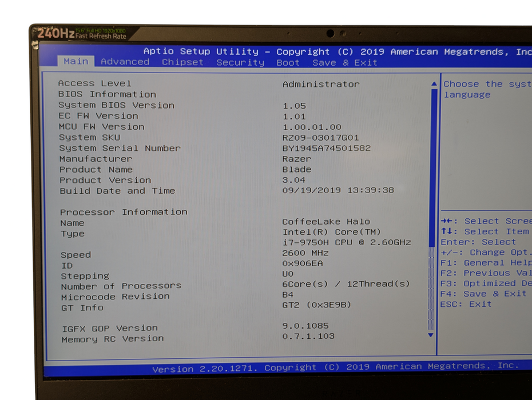Click the CoffeeLake Halo value
This screenshot has width=532, height=400.
click(325, 222)
